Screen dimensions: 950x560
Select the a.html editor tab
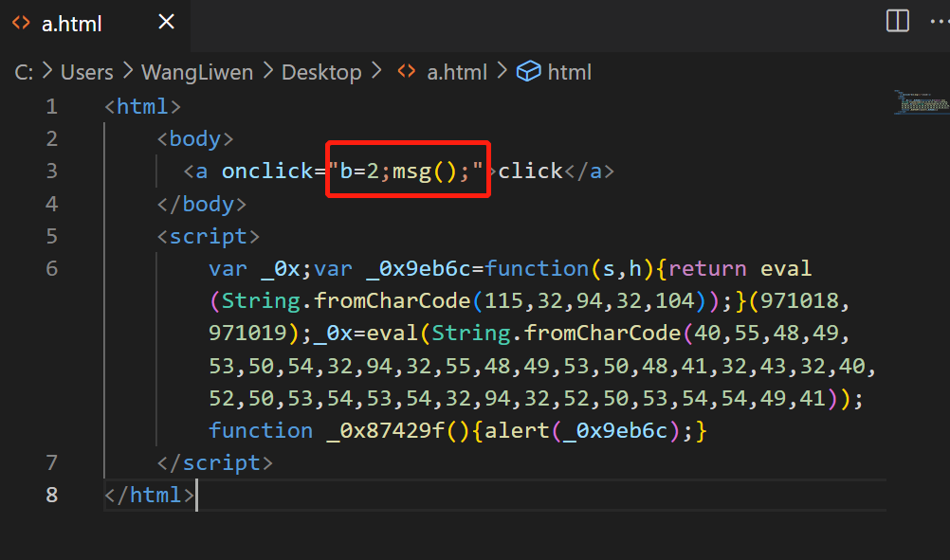(95, 25)
